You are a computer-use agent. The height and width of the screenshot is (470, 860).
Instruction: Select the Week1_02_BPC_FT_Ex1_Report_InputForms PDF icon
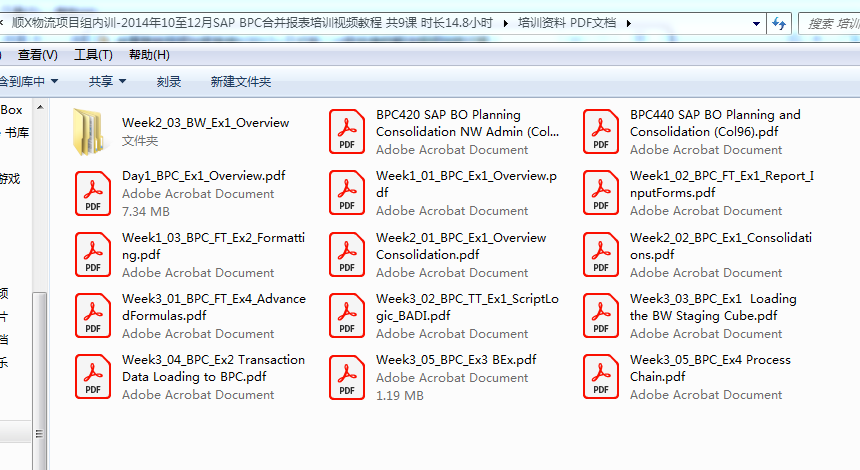point(601,192)
